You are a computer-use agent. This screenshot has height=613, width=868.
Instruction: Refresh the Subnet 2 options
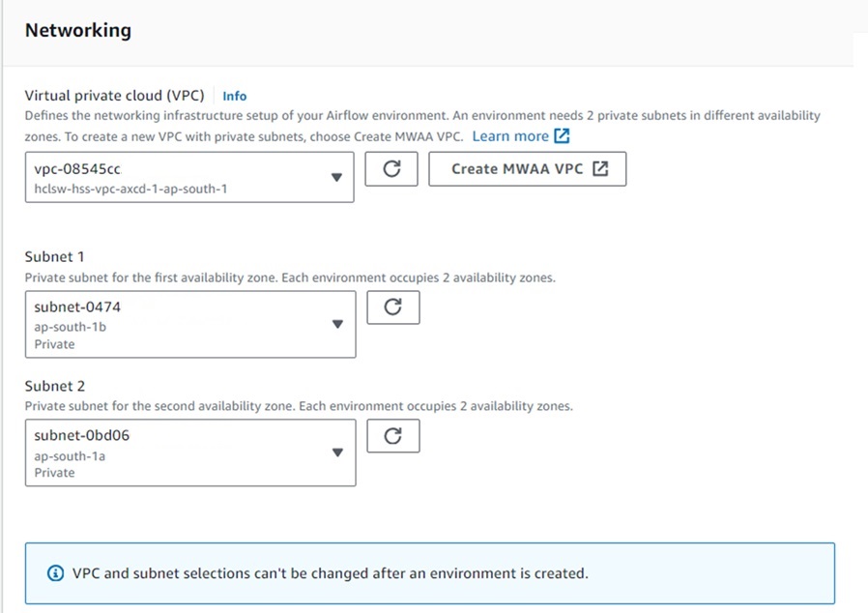click(392, 436)
